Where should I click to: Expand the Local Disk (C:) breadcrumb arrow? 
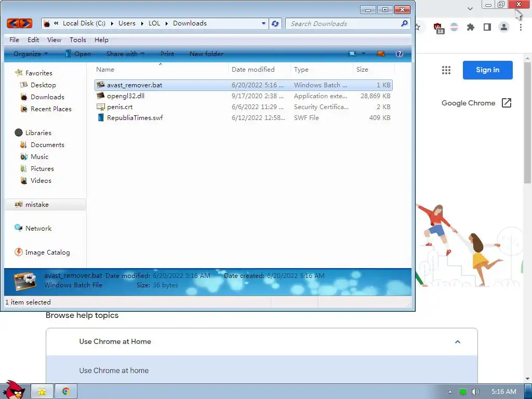pos(112,23)
